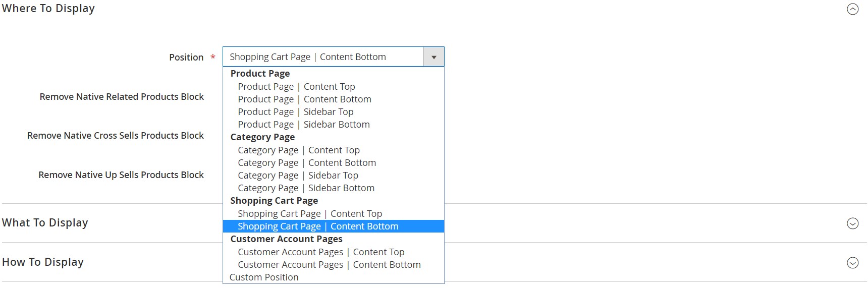Select Category Page | Content Top

(334, 150)
